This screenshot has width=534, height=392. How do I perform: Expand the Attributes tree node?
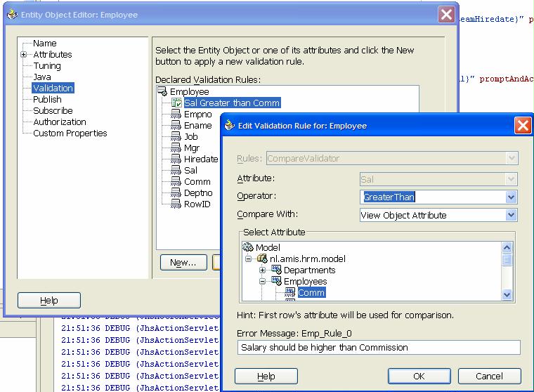pyautogui.click(x=24, y=55)
